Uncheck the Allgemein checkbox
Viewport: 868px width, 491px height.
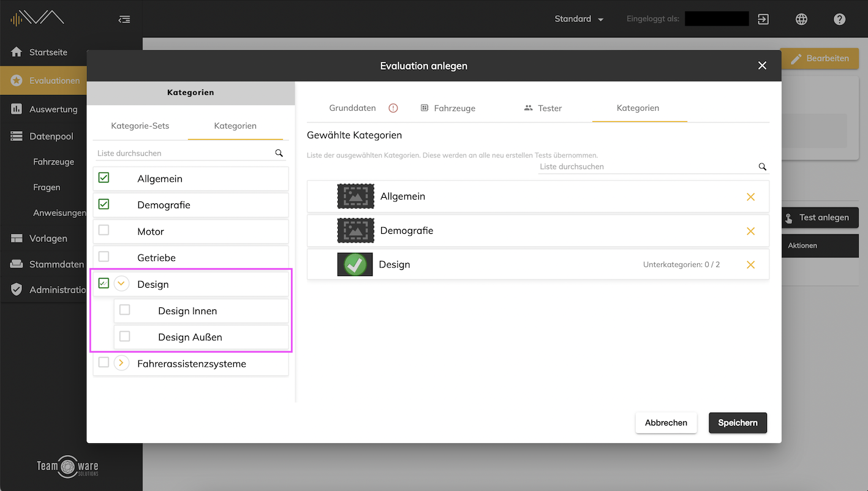pyautogui.click(x=104, y=178)
